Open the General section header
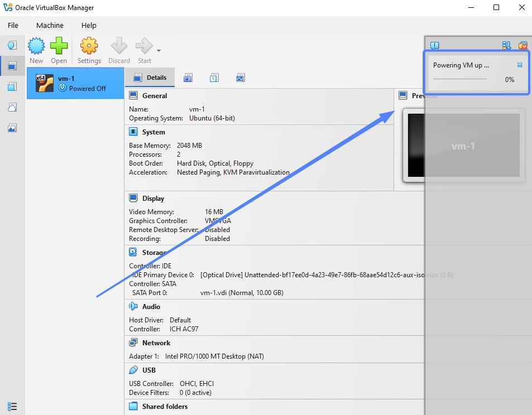The width and height of the screenshot is (532, 415). coord(155,95)
